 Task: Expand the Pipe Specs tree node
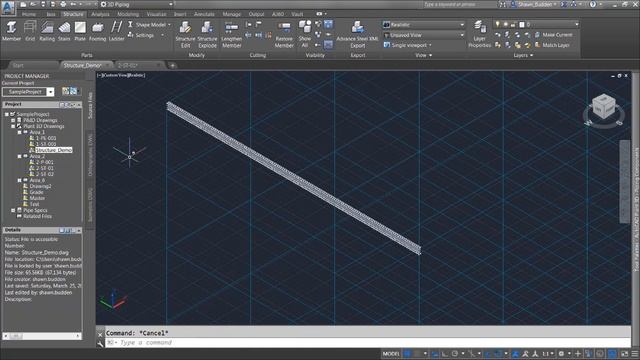point(13,211)
